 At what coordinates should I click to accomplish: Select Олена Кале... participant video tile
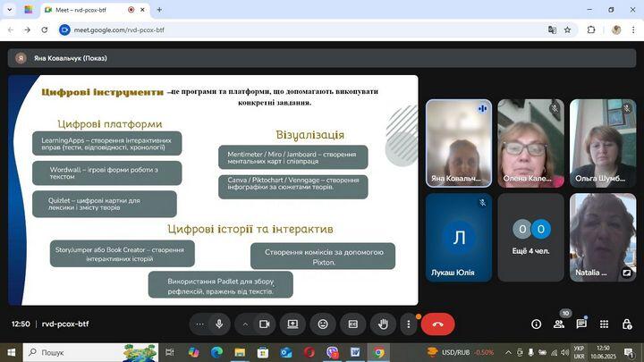[530, 143]
